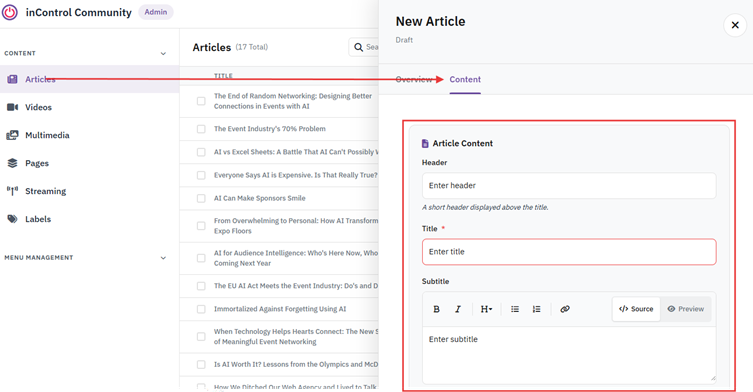Open the Pages section icon

[12, 163]
